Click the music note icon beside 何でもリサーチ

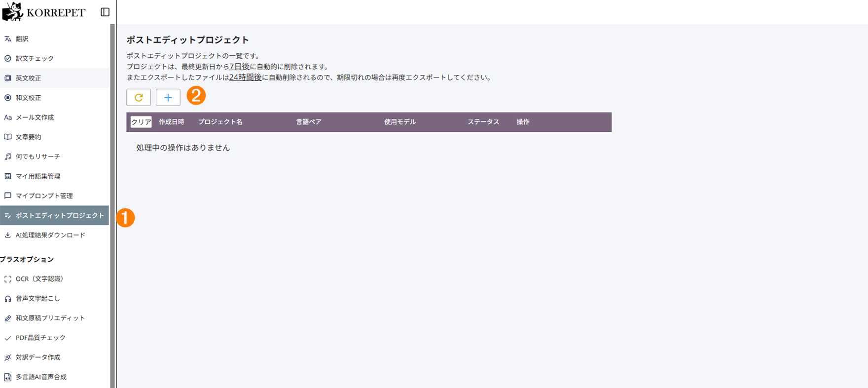(x=8, y=156)
